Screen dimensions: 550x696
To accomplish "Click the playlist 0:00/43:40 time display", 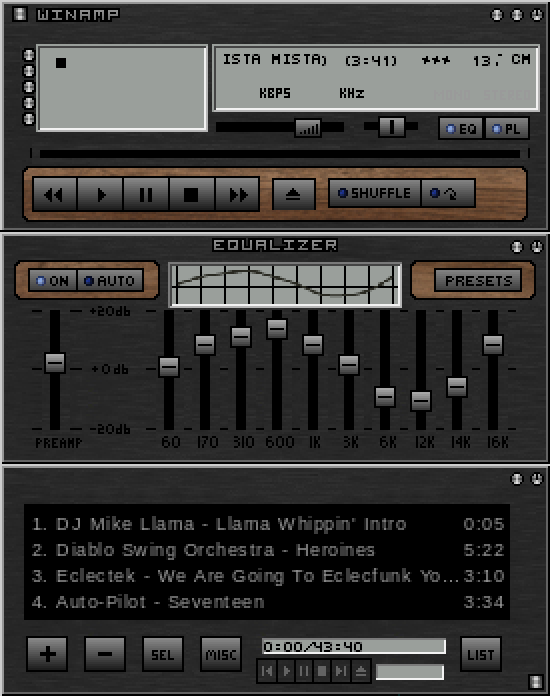I will coord(354,646).
